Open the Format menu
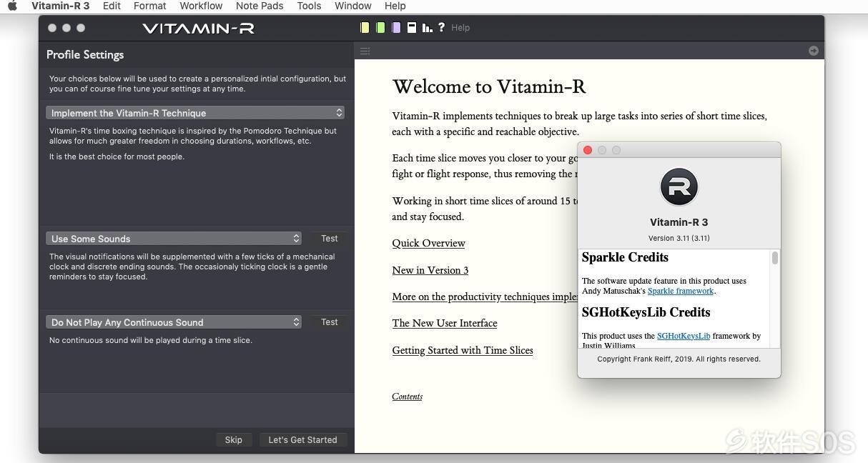This screenshot has height=463, width=868. tap(150, 6)
